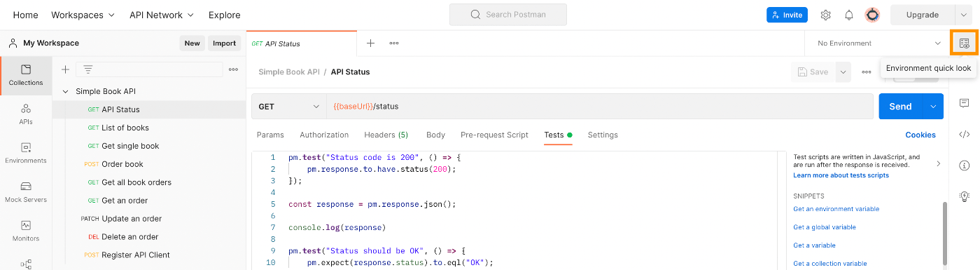Screen dimensions: 980x270
Task: Open the Send button dropdown arrow
Action: [x=933, y=107]
